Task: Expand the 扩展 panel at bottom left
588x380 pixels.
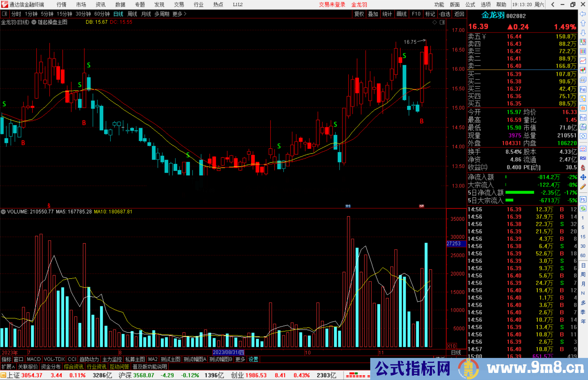Action: pyautogui.click(x=8, y=367)
